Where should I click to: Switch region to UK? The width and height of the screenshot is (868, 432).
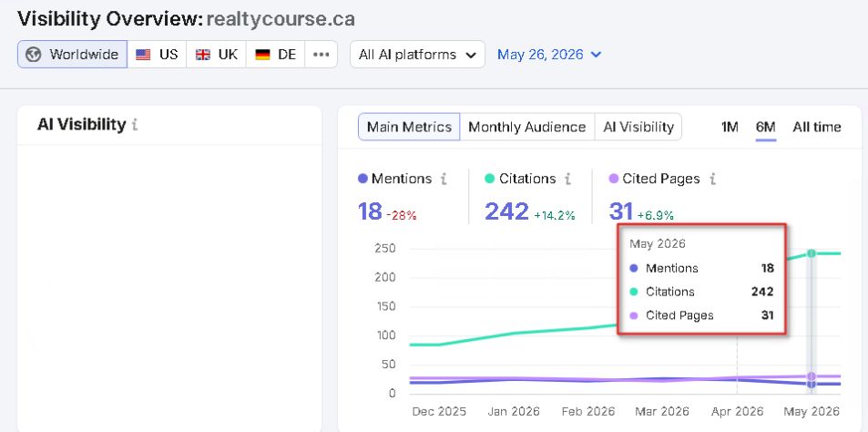tap(216, 55)
